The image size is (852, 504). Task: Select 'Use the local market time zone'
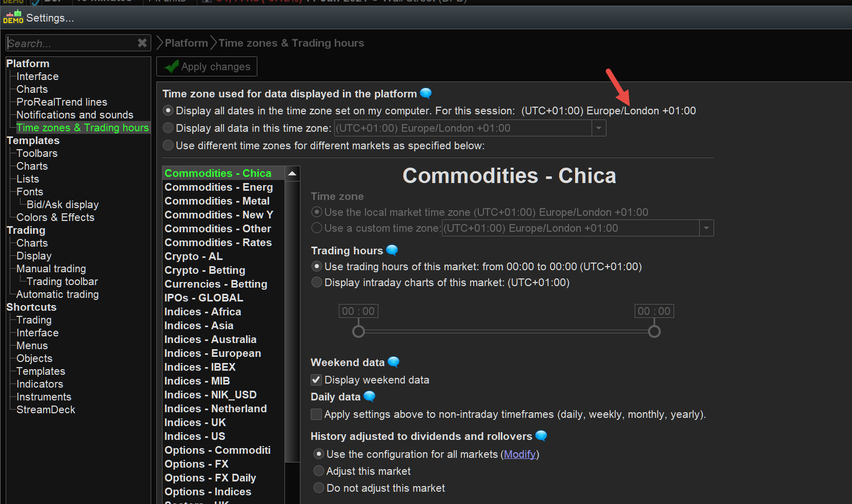[317, 212]
